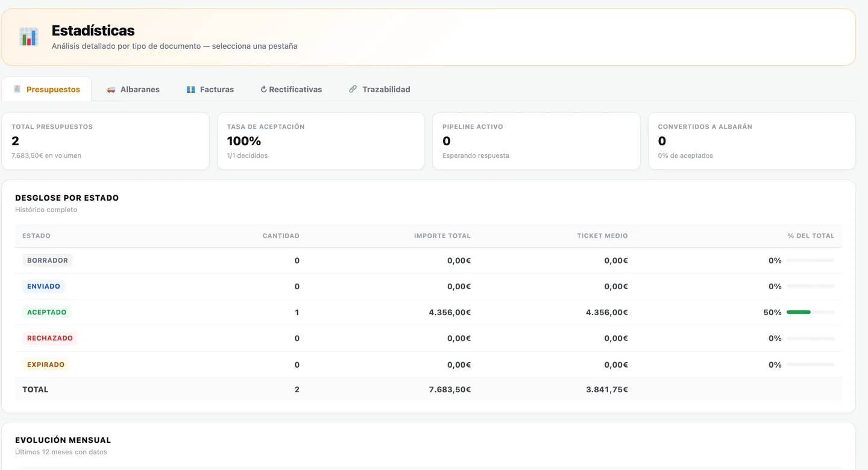Screen dimensions: 868x470
Task: Show the Trazabilidad tab
Action: (380, 89)
